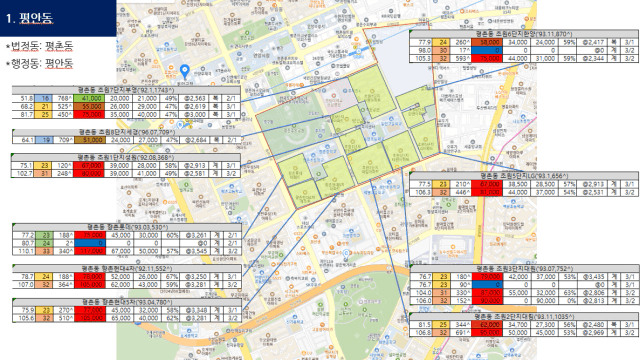
Task: Select the 향촌현대5차 table header
Action: pyautogui.click(x=127, y=302)
